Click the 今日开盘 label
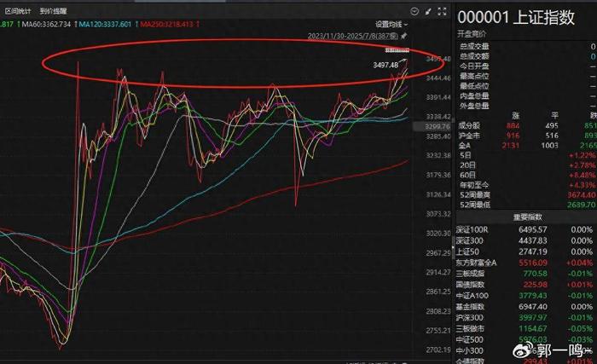The image size is (597, 364). coord(474,66)
